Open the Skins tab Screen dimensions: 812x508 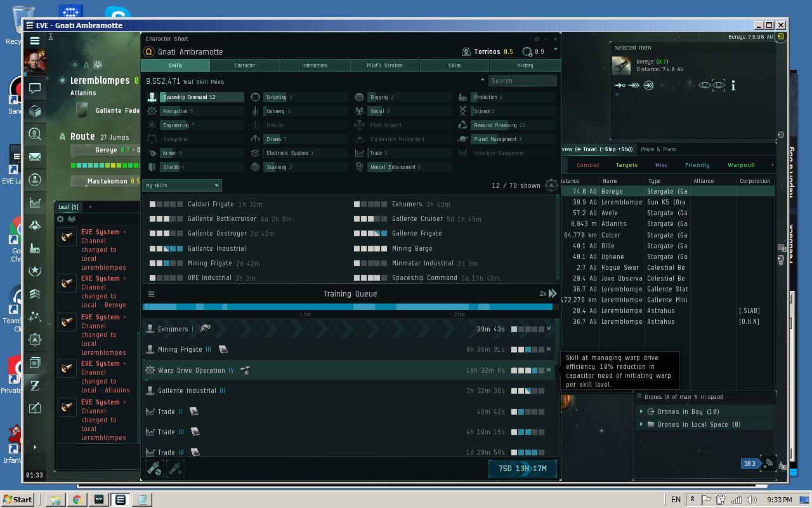(455, 65)
